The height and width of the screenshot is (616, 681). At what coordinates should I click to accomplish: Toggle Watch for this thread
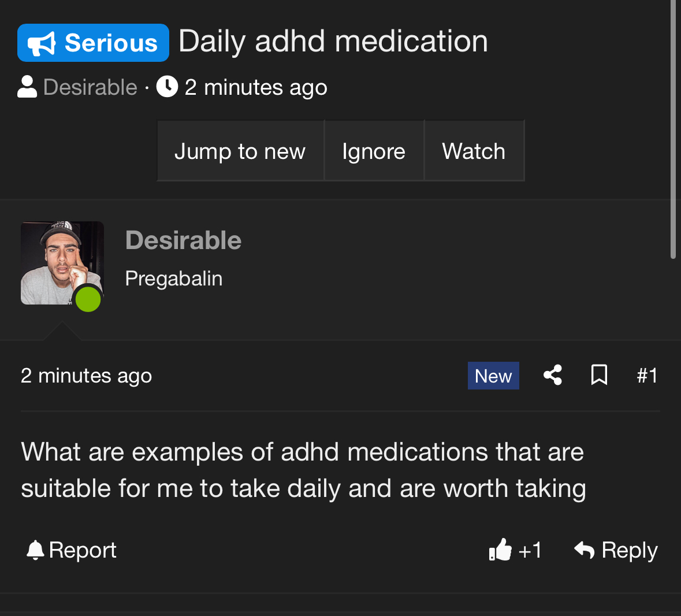474,151
